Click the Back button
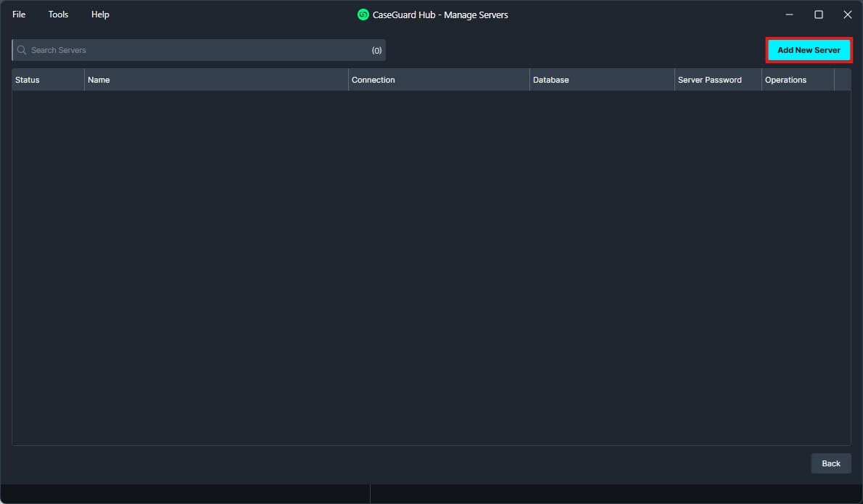Image resolution: width=863 pixels, height=504 pixels. [x=830, y=463]
